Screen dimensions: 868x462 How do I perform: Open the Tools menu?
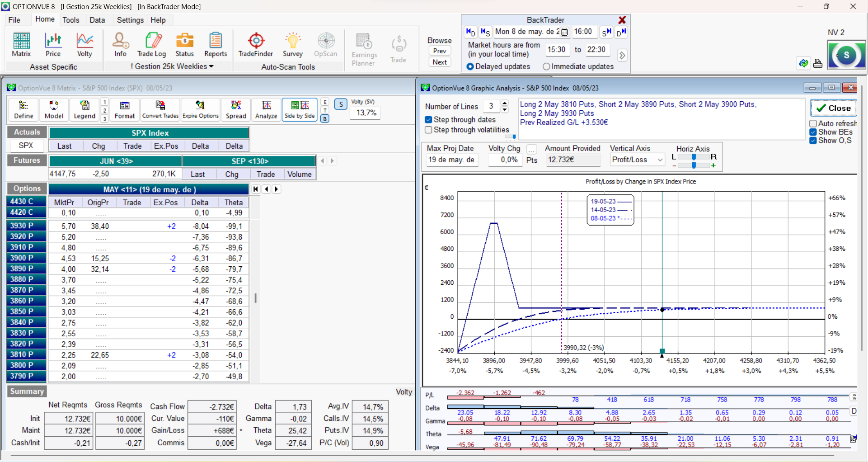(71, 20)
